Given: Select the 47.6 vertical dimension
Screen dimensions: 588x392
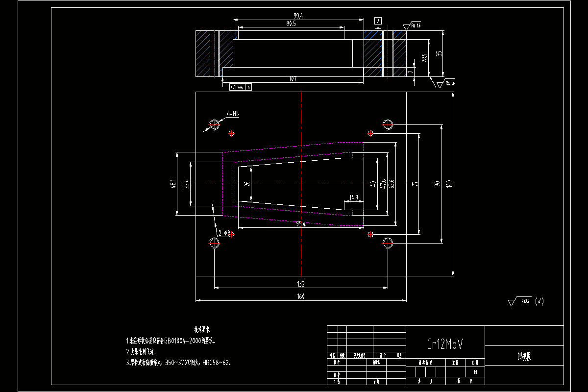Looking at the screenshot, I should coord(383,184).
